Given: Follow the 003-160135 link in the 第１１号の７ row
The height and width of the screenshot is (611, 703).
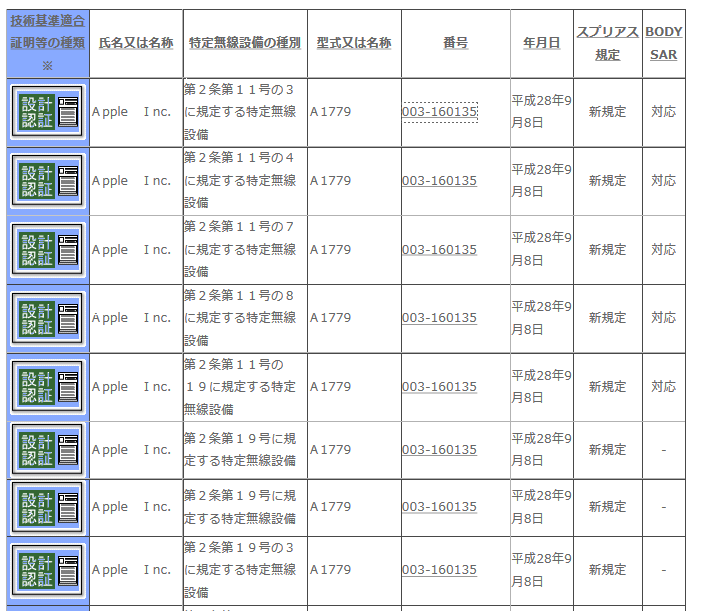Looking at the screenshot, I should [439, 250].
